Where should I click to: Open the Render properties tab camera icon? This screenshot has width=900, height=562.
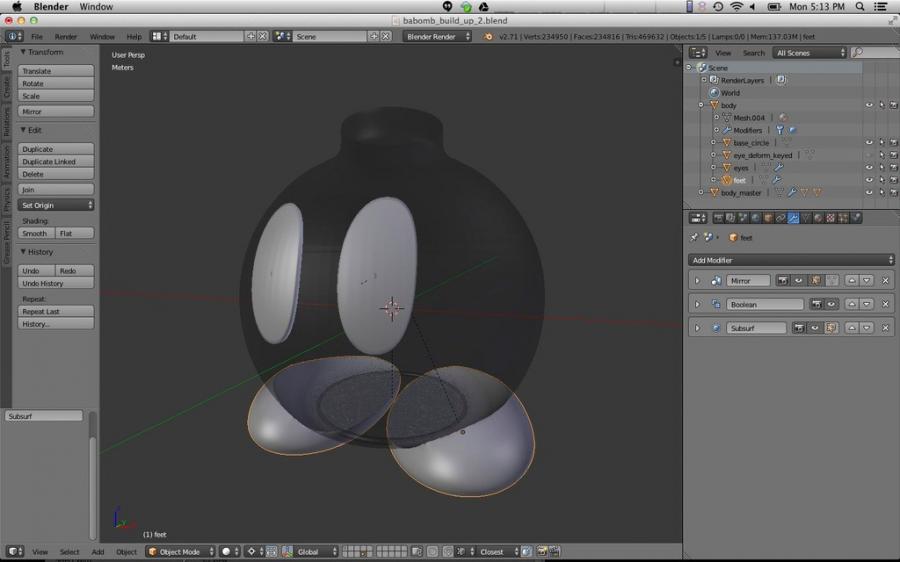click(x=718, y=218)
